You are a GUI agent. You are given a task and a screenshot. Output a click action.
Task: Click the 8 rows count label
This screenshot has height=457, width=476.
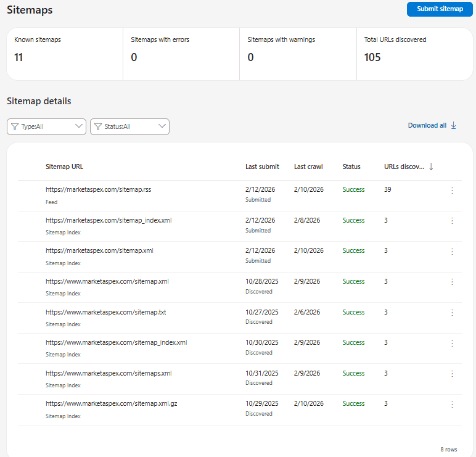449,450
